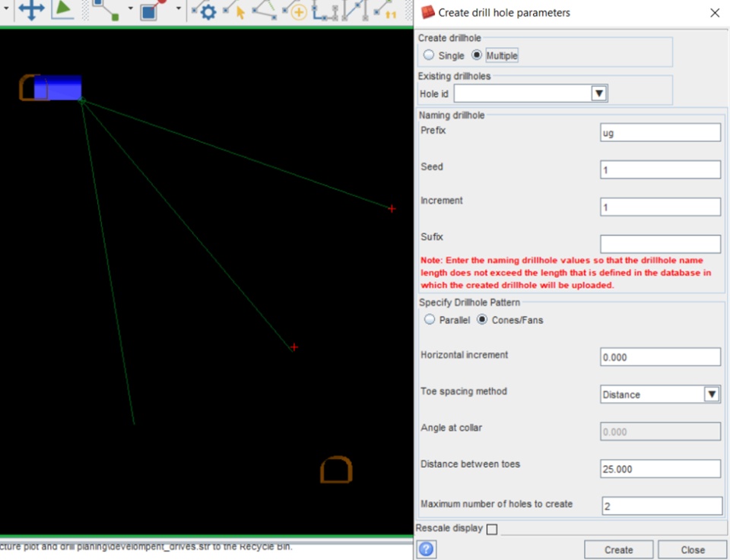Click the Recycle Bin status message text

coord(147,546)
